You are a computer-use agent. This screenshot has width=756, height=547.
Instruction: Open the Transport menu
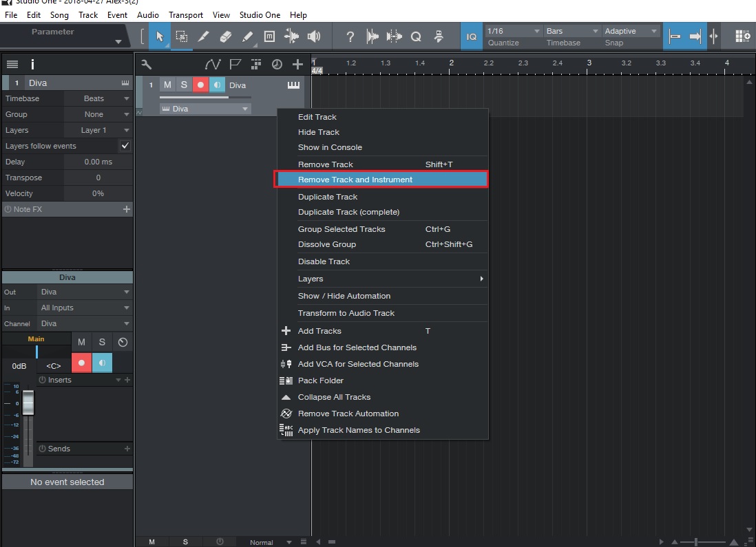click(186, 14)
